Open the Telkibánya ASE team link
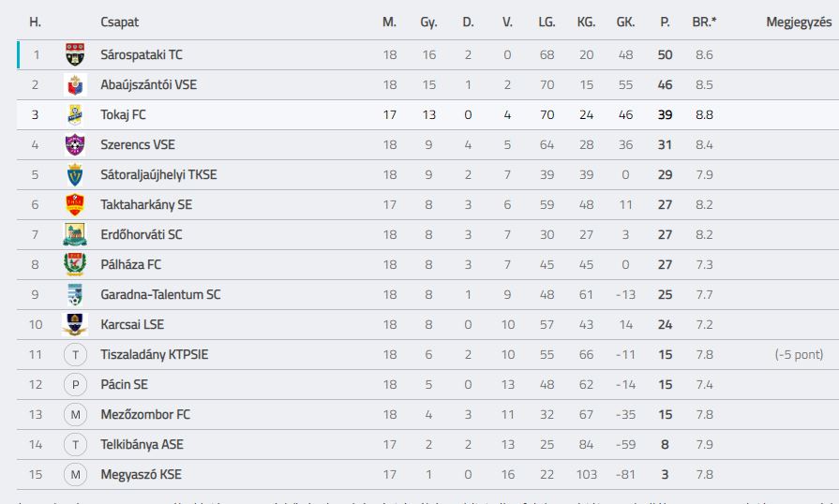Viewport: 839px width, 504px height. tap(142, 444)
